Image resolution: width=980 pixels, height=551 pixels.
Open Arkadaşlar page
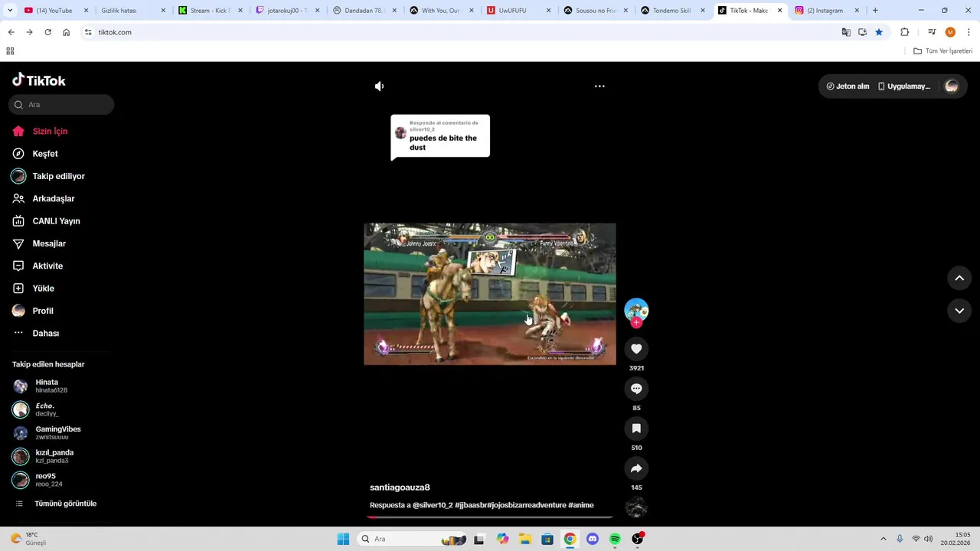coord(53,199)
